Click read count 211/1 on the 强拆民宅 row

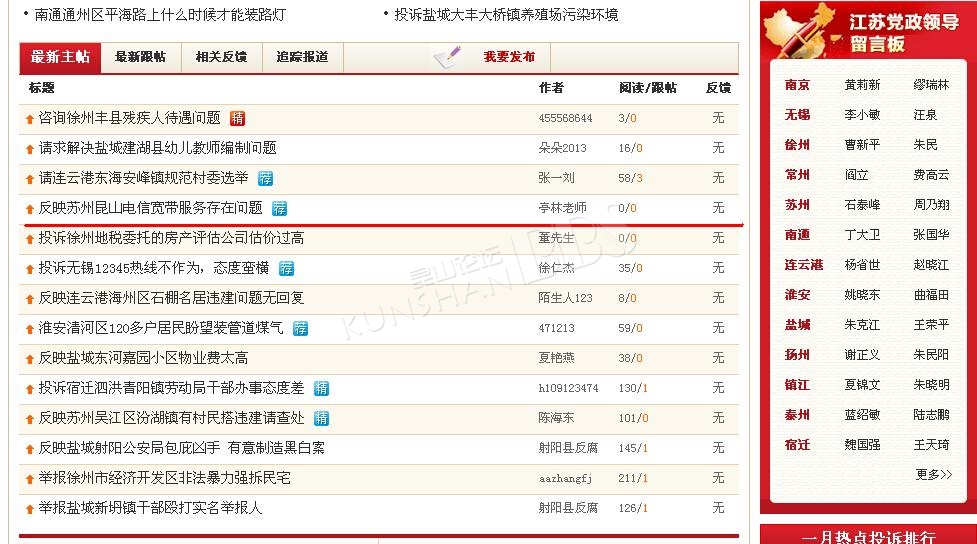coord(632,478)
